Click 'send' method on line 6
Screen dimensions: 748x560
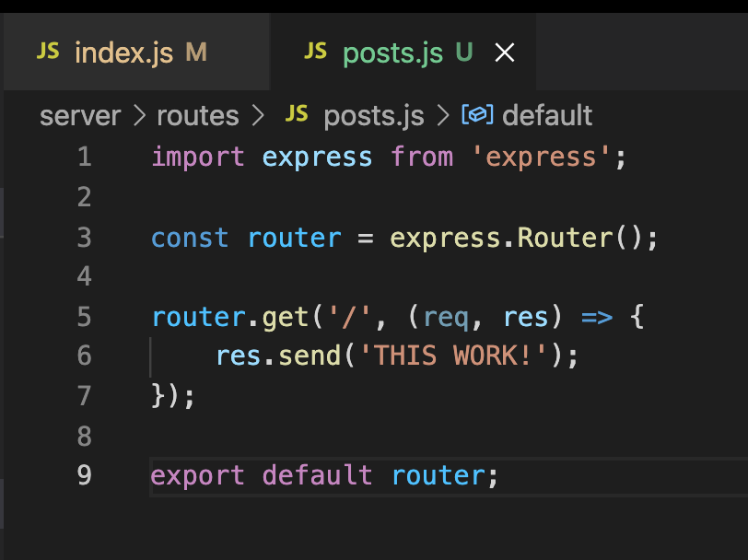(x=310, y=356)
